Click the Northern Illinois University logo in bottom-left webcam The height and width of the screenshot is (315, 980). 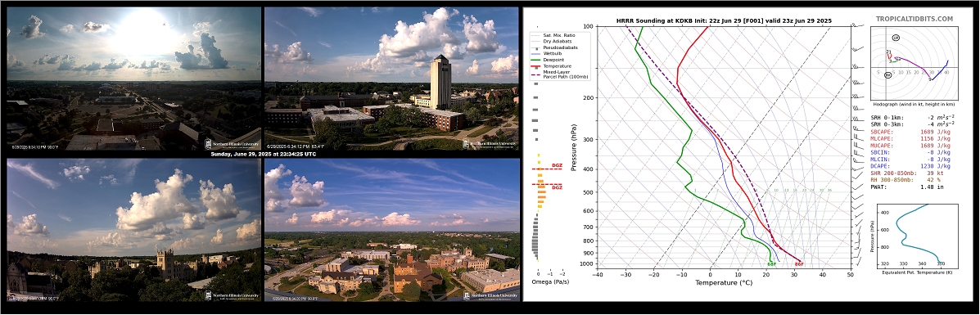pyautogui.click(x=232, y=295)
